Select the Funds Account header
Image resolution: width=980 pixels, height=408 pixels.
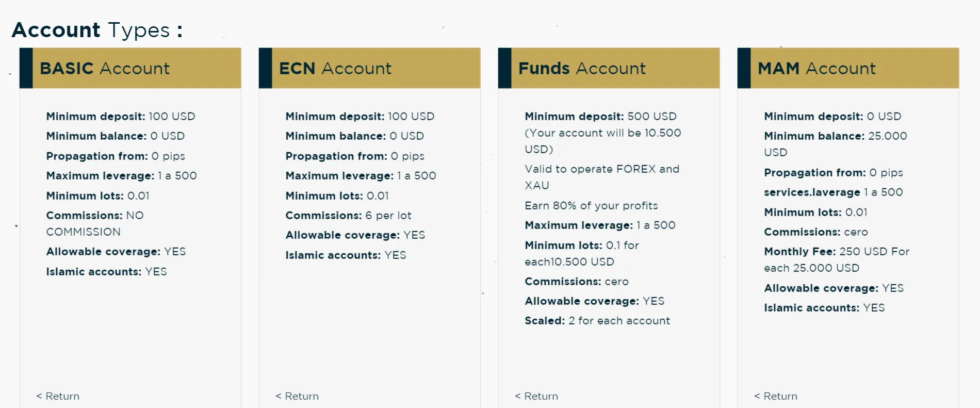[609, 68]
